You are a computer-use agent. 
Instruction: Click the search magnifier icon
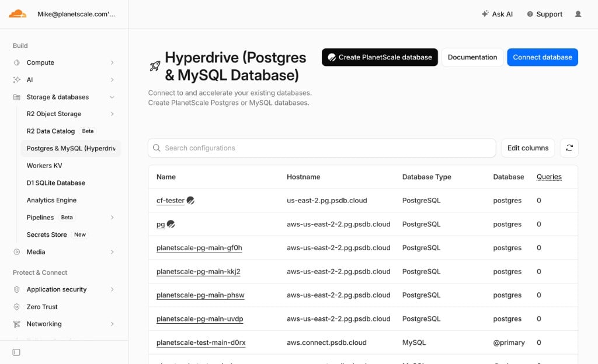pos(157,148)
